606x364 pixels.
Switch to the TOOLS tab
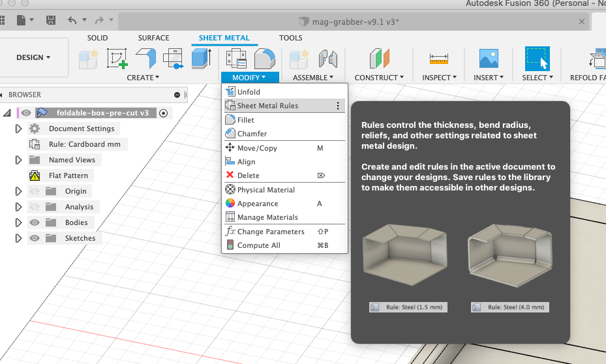point(291,38)
